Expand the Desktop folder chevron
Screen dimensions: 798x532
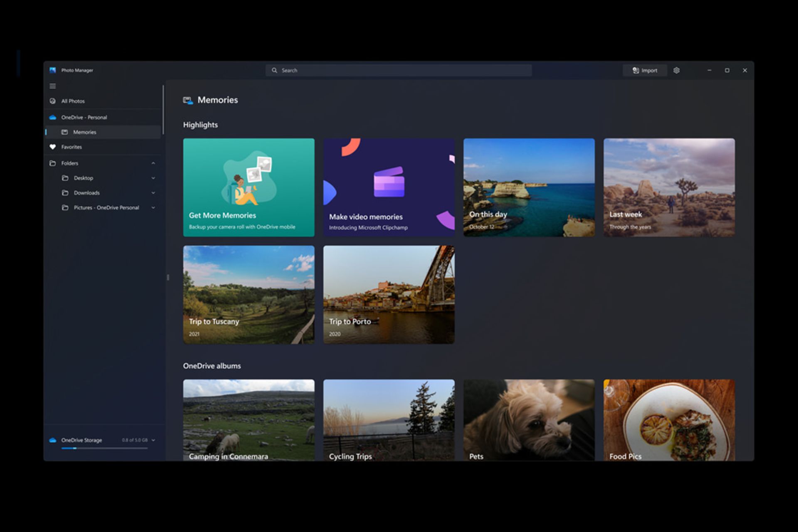pyautogui.click(x=153, y=178)
